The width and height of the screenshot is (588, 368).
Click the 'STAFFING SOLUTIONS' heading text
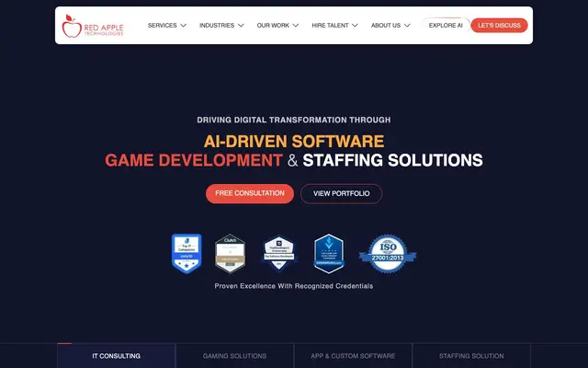[x=392, y=160]
